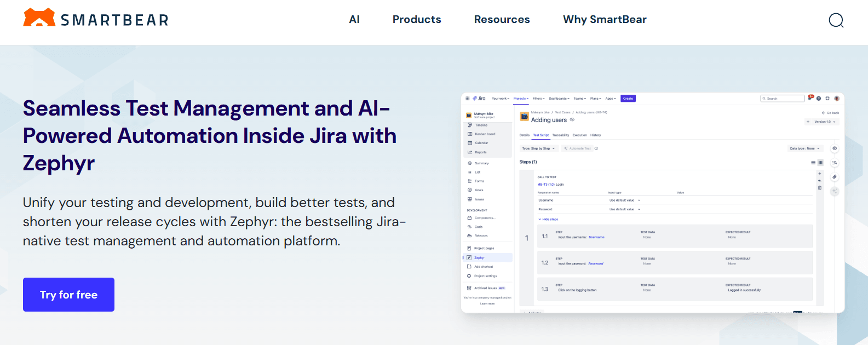Open Password input type dropdown
Viewport: 868px width, 345px height.
click(625, 209)
